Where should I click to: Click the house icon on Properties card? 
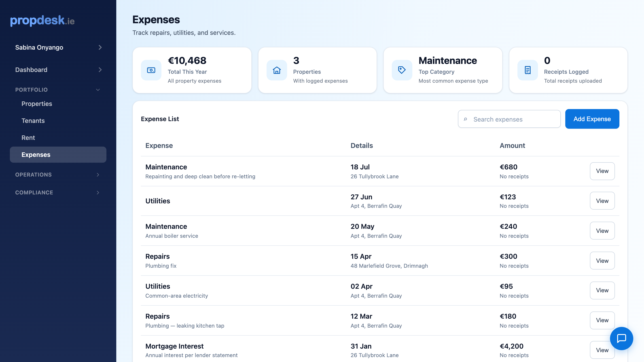pos(277,70)
